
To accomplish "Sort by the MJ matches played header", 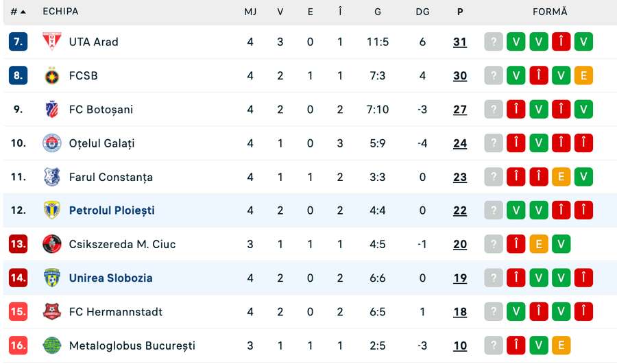I will click(250, 12).
